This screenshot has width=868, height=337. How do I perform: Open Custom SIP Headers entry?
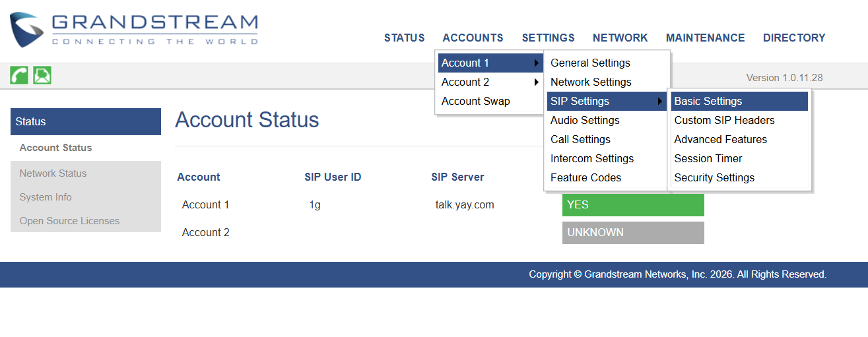(x=739, y=121)
